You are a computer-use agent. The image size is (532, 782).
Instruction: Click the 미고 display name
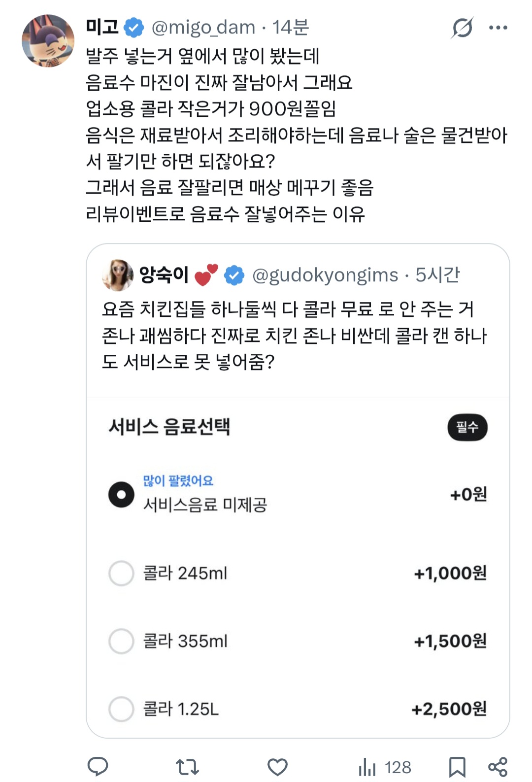(102, 27)
